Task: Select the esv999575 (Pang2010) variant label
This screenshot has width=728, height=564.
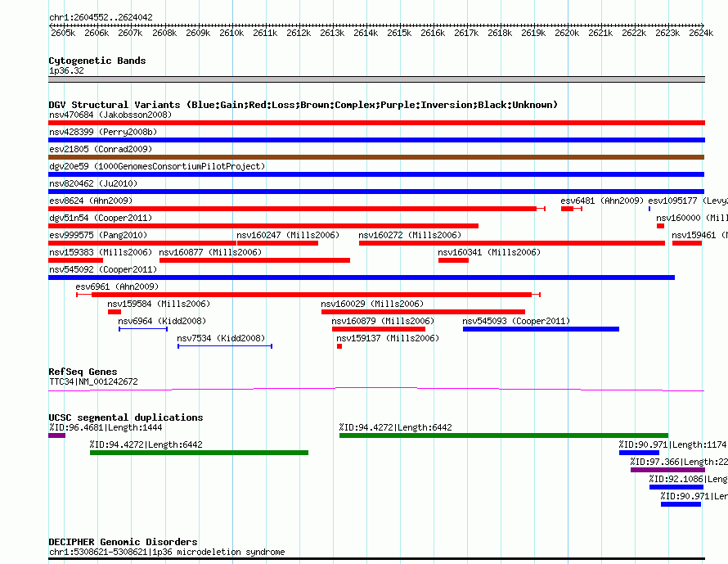Action: (98, 235)
